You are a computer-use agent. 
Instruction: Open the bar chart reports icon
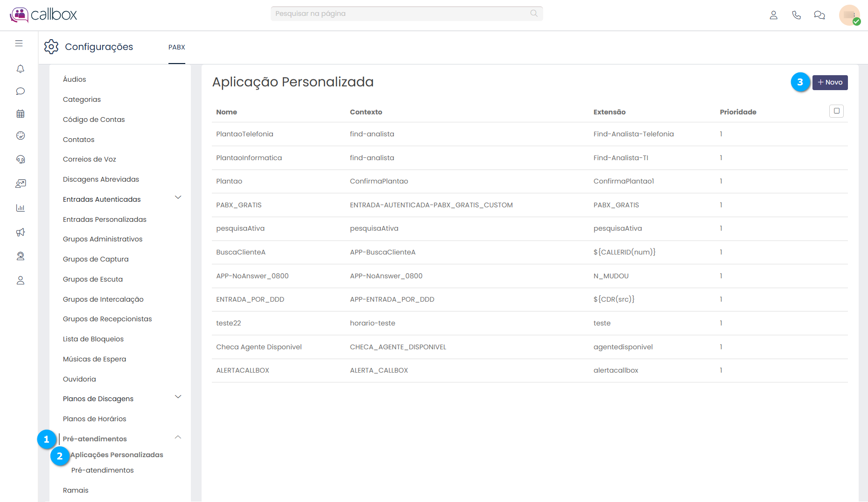(20, 208)
